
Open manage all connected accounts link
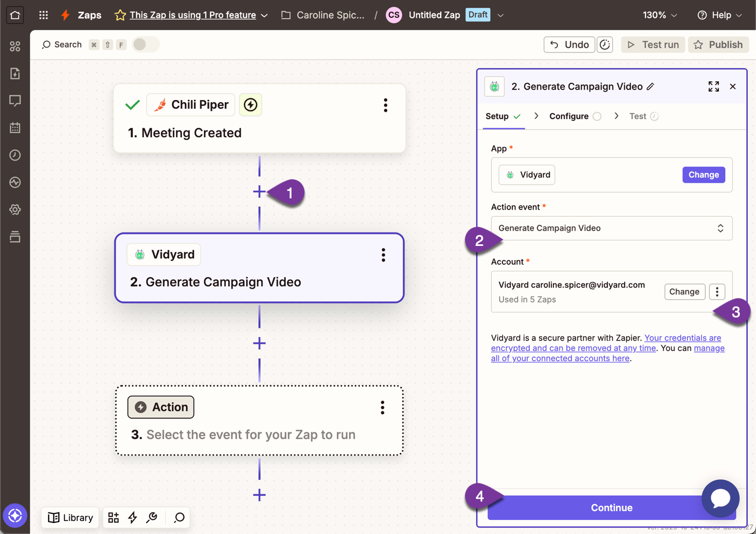560,358
